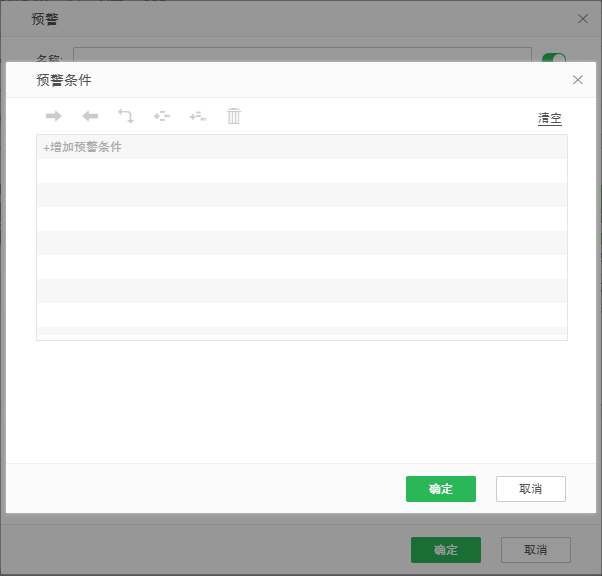Image resolution: width=602 pixels, height=576 pixels.
Task: Focus the 名称 input field
Action: pos(300,56)
